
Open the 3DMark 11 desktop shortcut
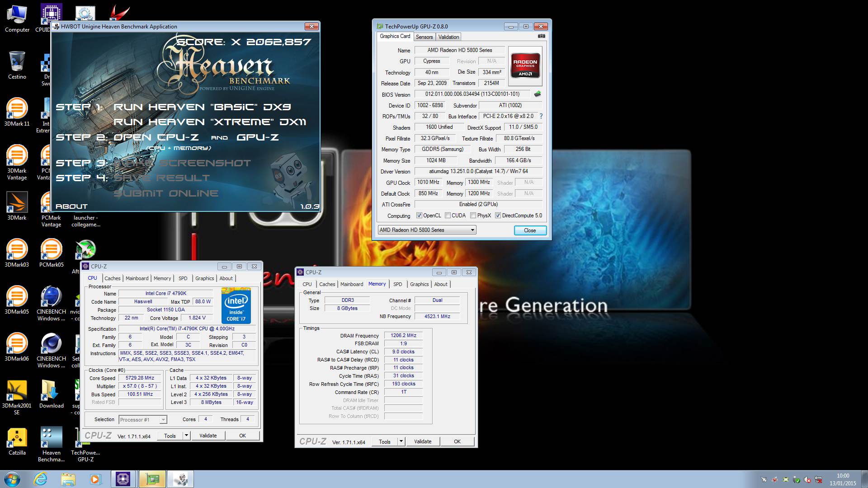pyautogui.click(x=17, y=112)
